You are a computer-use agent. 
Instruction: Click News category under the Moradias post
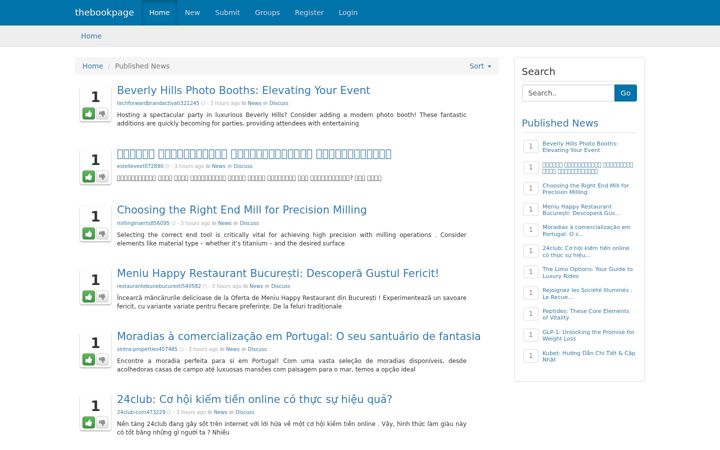tap(233, 349)
